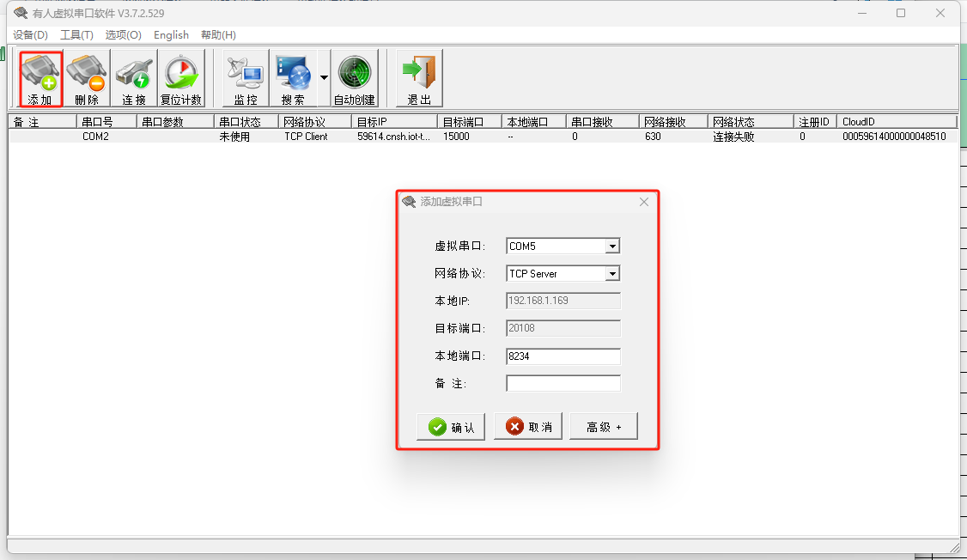
Task: Click the 本地端口 column header
Action: point(534,121)
